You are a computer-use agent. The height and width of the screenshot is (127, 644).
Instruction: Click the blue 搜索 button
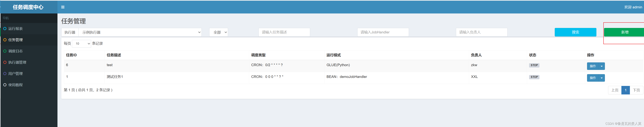coord(575,32)
